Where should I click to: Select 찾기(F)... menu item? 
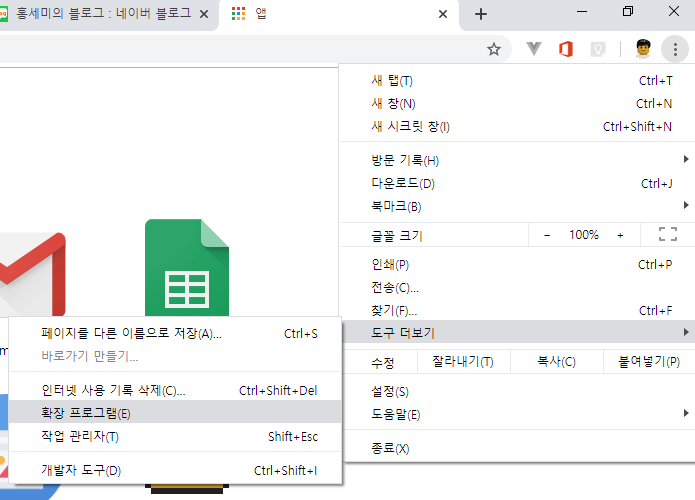(x=517, y=311)
